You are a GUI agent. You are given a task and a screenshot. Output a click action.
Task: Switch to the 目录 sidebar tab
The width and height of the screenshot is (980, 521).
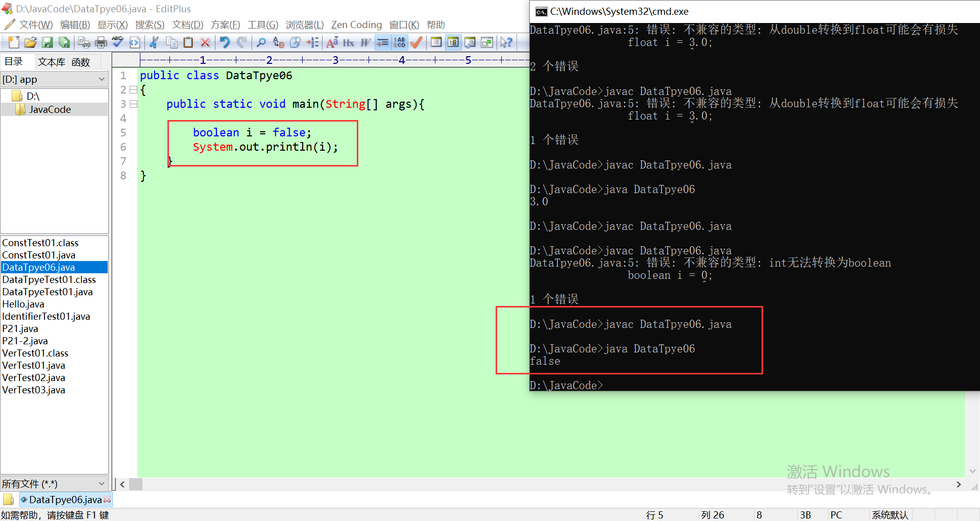pos(14,62)
